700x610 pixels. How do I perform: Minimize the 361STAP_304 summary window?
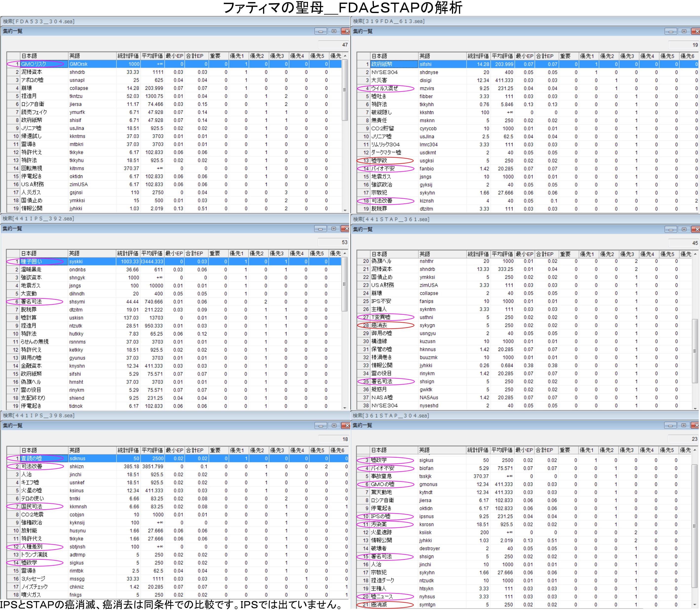point(670,425)
